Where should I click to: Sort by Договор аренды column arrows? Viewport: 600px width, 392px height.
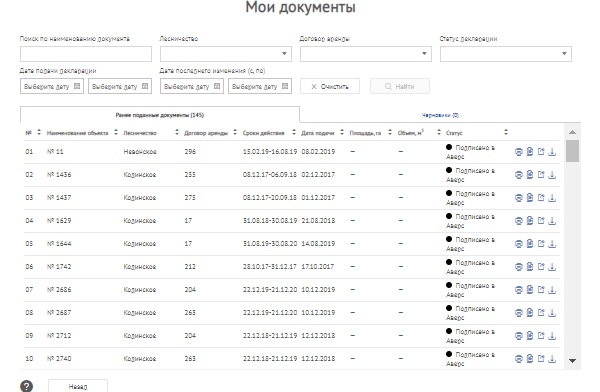(x=235, y=132)
